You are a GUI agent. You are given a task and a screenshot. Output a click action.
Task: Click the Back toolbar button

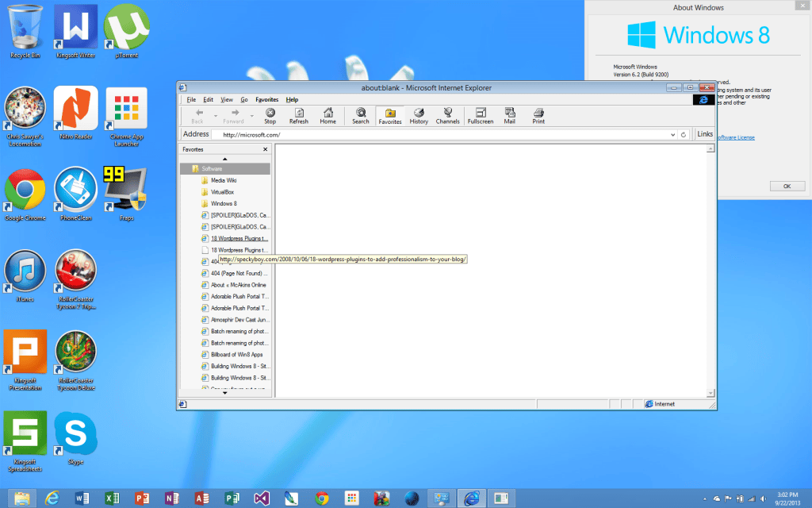(197, 116)
